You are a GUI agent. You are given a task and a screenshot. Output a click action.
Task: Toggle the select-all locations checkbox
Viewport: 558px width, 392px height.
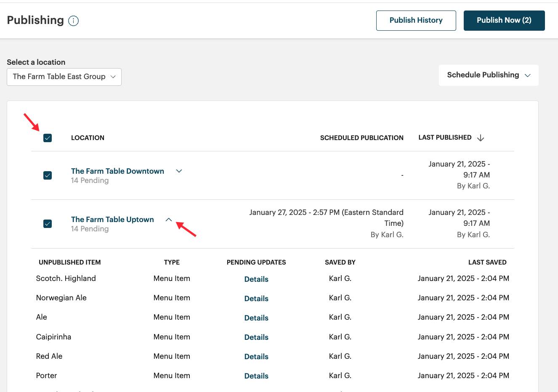[48, 138]
